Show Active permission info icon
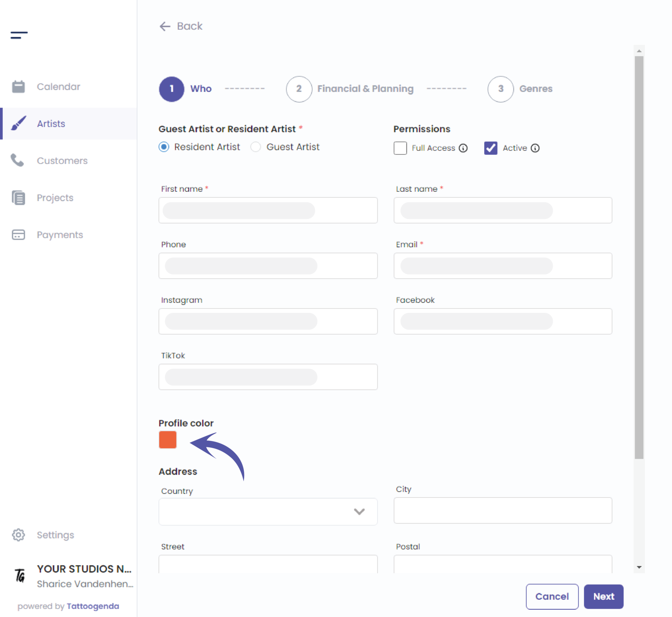672x617 pixels. (x=535, y=148)
